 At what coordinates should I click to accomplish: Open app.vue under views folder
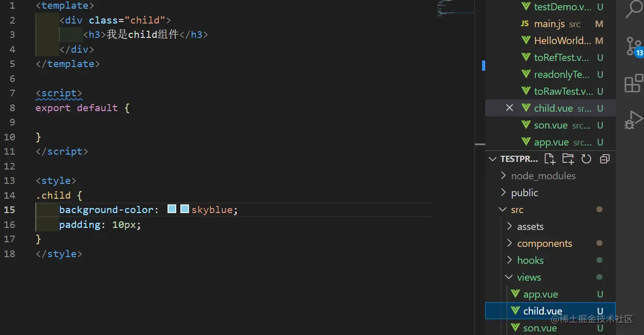coord(541,295)
